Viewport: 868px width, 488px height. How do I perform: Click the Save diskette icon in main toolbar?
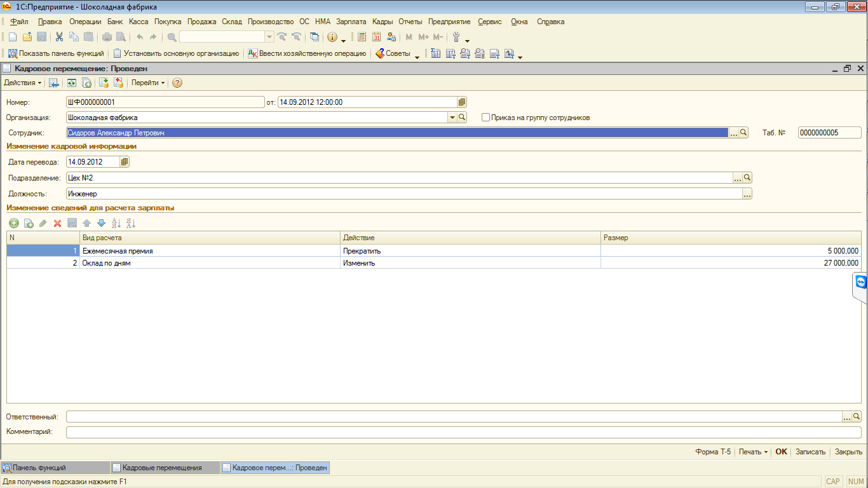pos(41,37)
